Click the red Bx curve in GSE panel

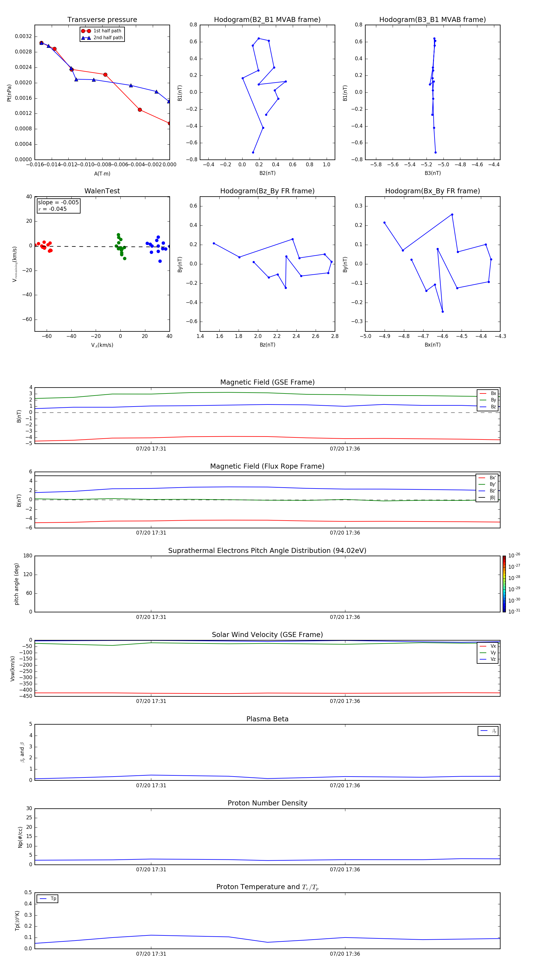(267, 437)
